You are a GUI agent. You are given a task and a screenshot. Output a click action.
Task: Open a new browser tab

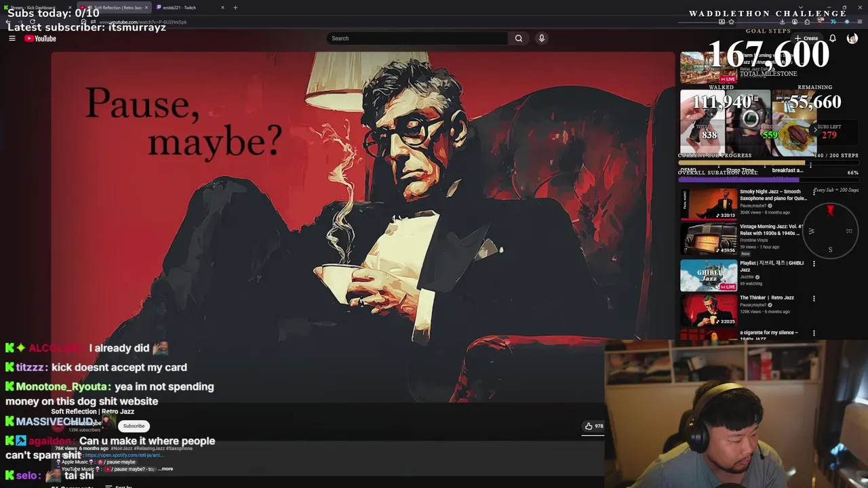point(235,7)
